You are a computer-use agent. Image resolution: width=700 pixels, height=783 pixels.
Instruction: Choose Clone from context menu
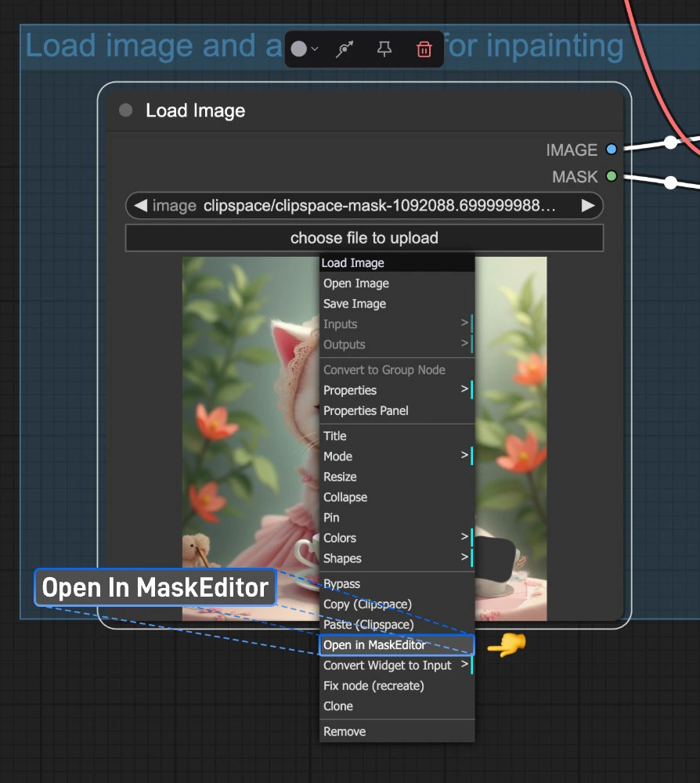coord(397,706)
